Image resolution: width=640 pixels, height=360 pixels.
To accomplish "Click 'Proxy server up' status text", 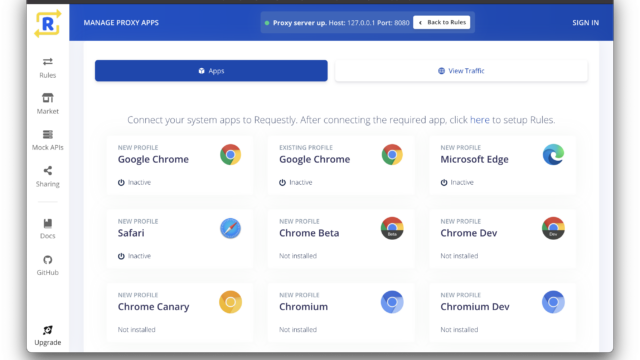I will click(300, 23).
